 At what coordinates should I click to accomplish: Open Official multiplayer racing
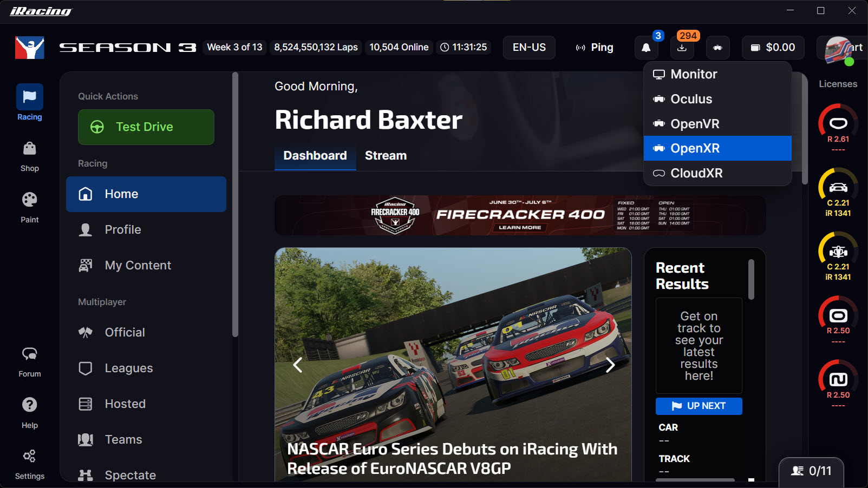pos(146,333)
